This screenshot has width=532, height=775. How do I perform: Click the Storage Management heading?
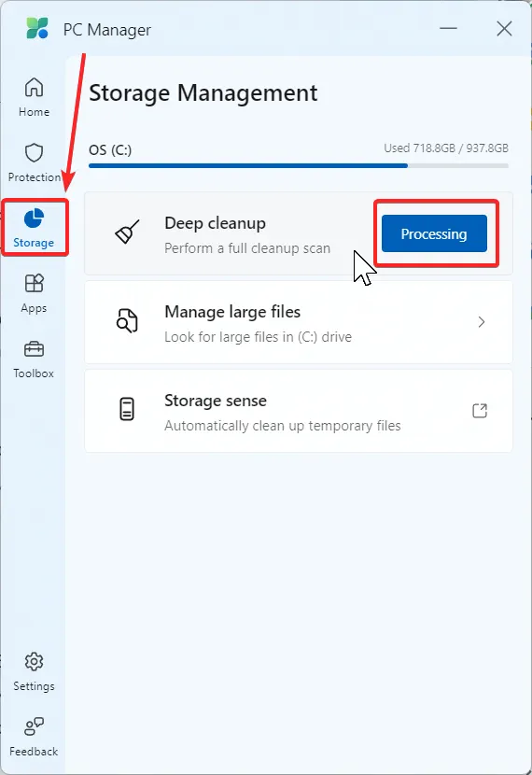pos(203,93)
